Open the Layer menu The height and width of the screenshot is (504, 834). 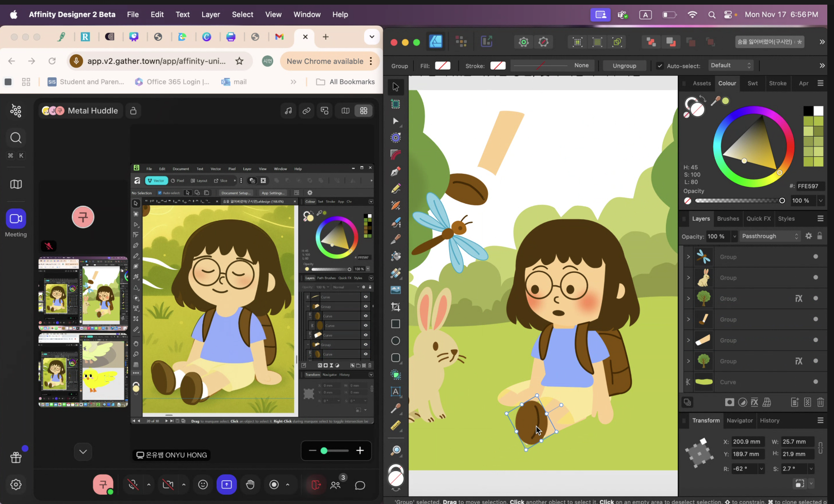[x=210, y=14]
